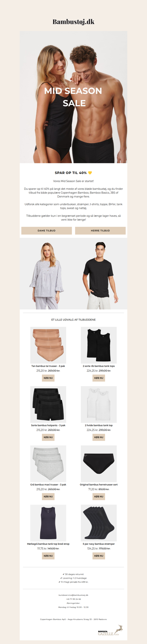Click the HERRE TILBUD button
Image resolution: width=147 pixels, height=644 pixels.
click(100, 231)
